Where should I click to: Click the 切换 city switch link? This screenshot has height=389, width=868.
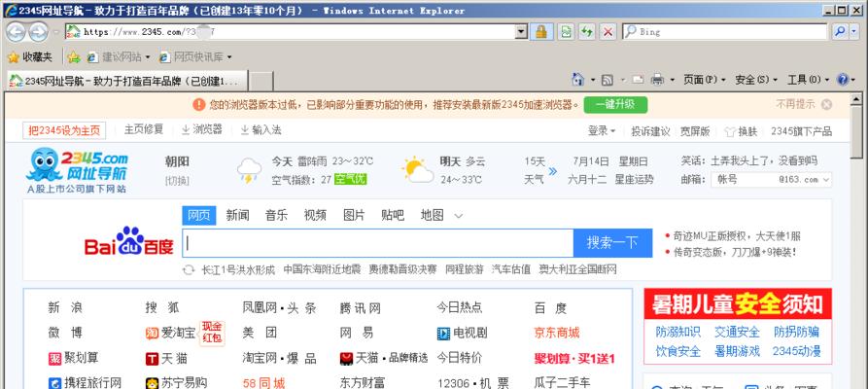(177, 181)
